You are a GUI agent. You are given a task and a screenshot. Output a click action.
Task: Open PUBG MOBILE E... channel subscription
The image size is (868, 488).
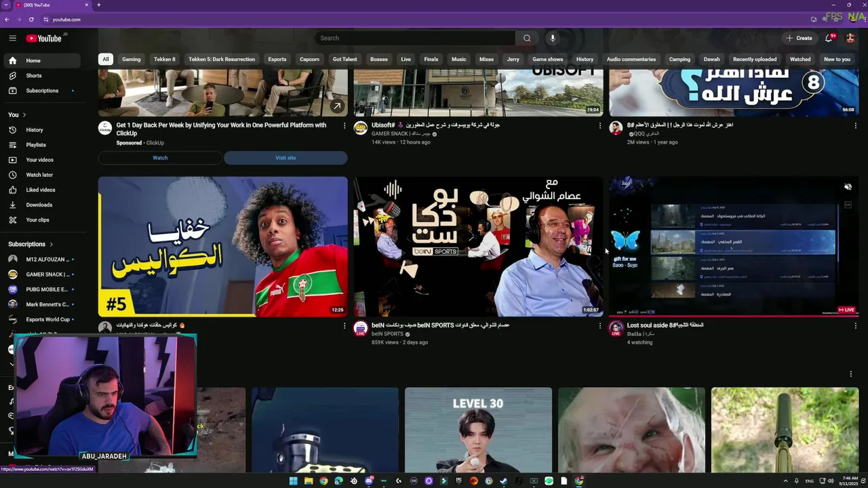(41, 289)
